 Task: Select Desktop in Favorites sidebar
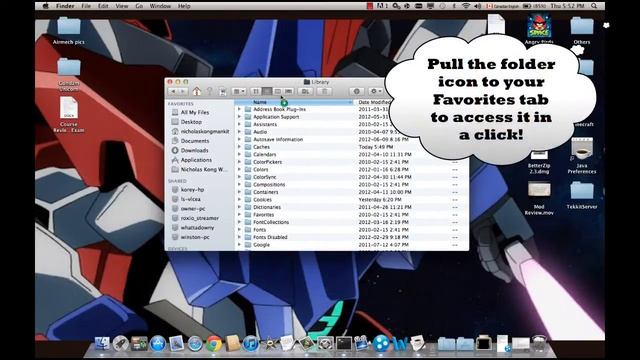pyautogui.click(x=191, y=122)
